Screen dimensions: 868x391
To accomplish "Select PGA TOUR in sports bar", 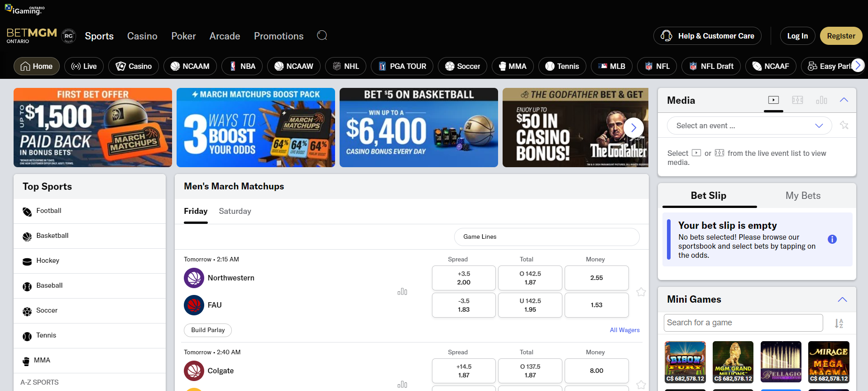I will 402,66.
